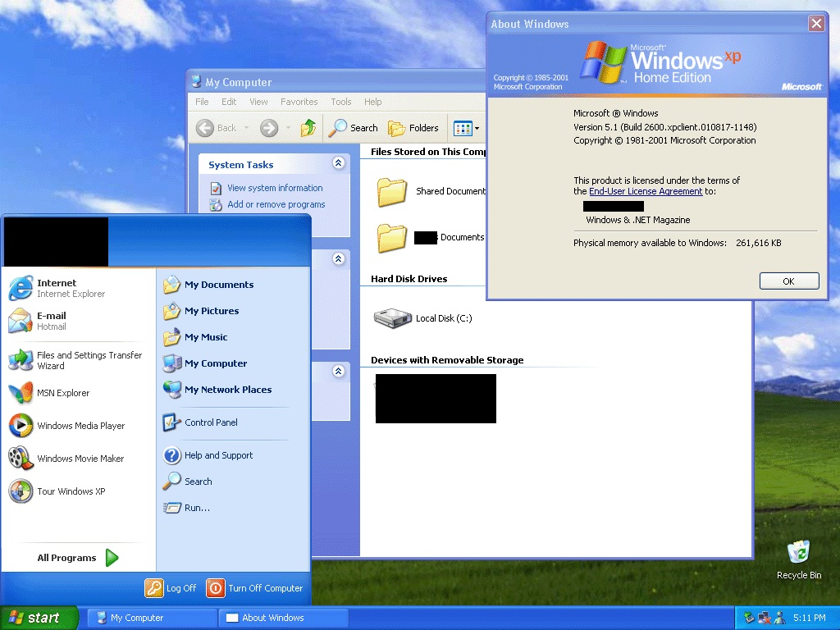Collapse the System Tasks panel
Viewport: 840px width, 630px height.
[338, 163]
